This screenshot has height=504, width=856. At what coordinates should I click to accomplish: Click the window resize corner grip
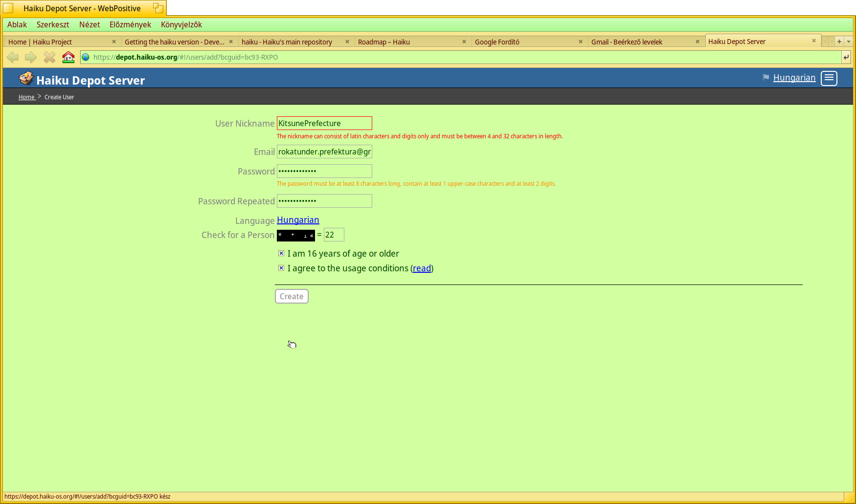coord(849,497)
